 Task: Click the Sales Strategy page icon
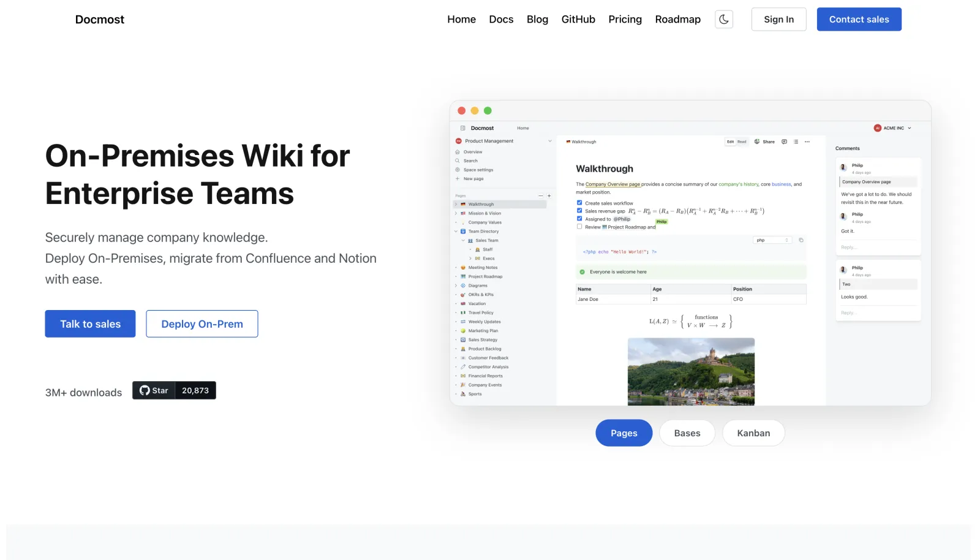[x=463, y=339]
